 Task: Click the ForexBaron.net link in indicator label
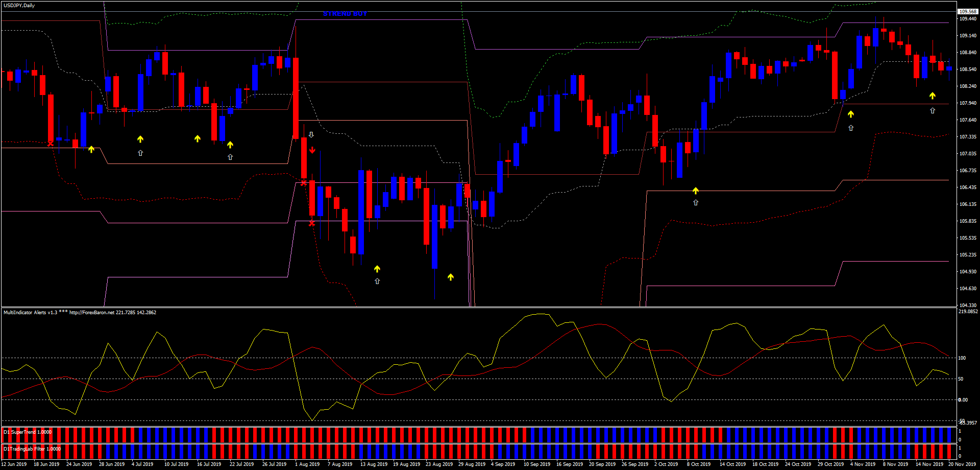[x=92, y=312]
